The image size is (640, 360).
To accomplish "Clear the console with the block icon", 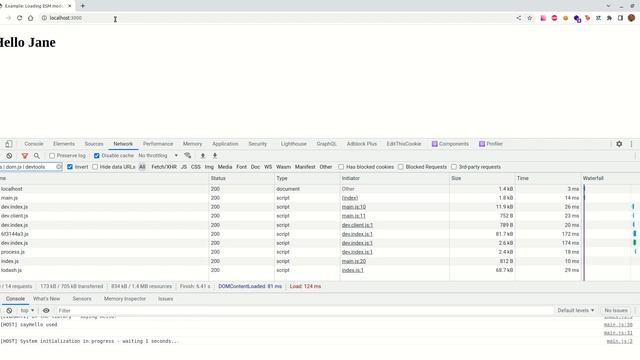I will coord(9,310).
